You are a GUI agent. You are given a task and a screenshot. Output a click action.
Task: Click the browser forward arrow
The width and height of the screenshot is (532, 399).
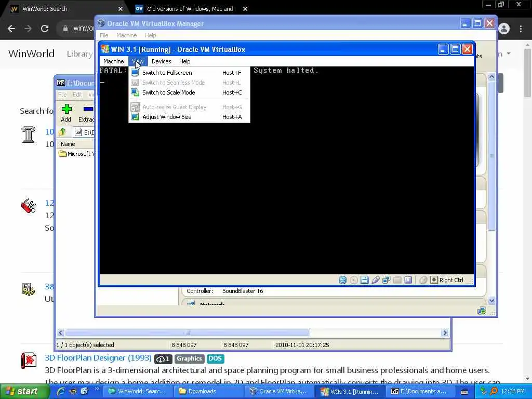[x=28, y=29]
